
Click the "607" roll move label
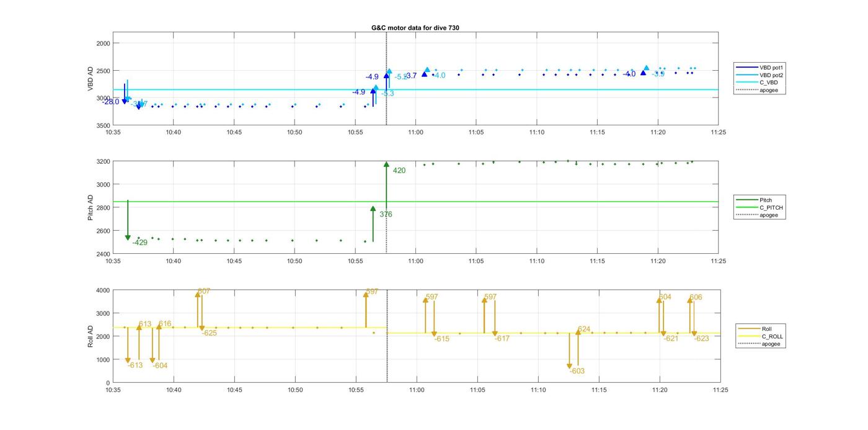pyautogui.click(x=204, y=291)
